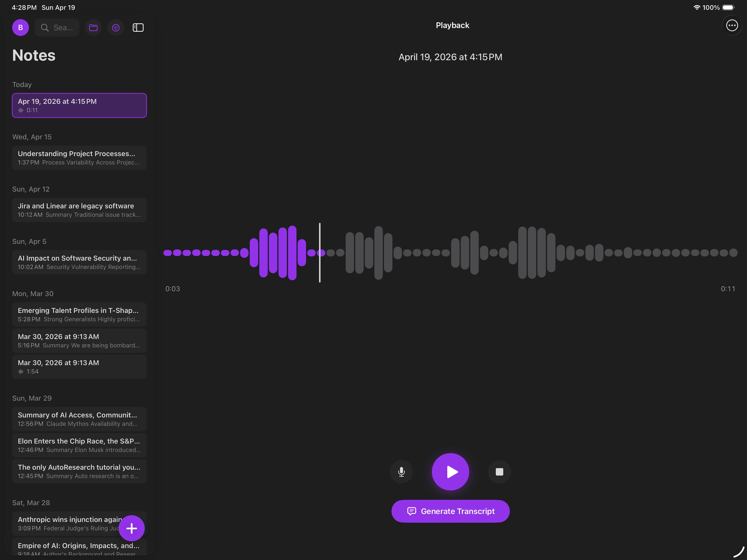Generate Transcript for this recording
This screenshot has height=560, width=747.
451,511
